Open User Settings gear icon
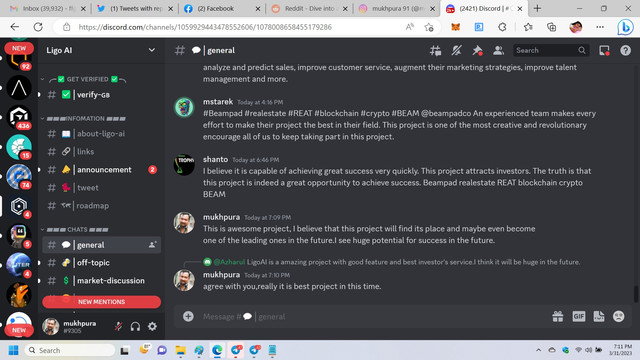The height and width of the screenshot is (360, 640). [152, 327]
